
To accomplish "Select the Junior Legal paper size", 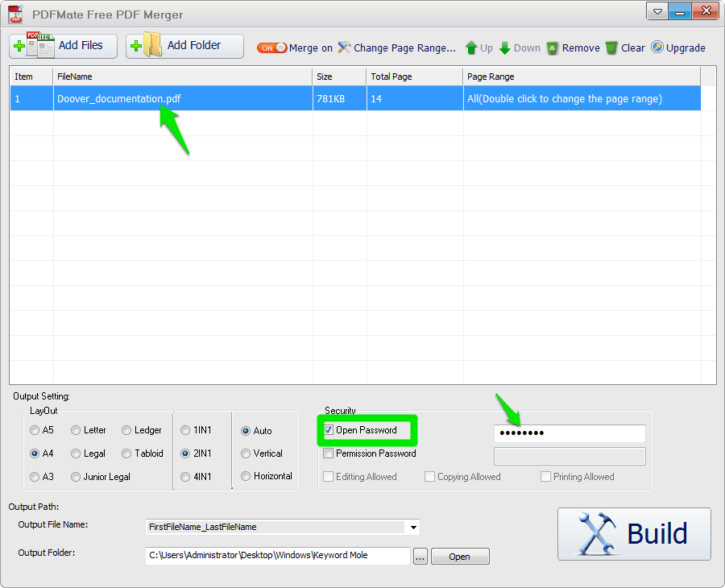I will pos(76,477).
